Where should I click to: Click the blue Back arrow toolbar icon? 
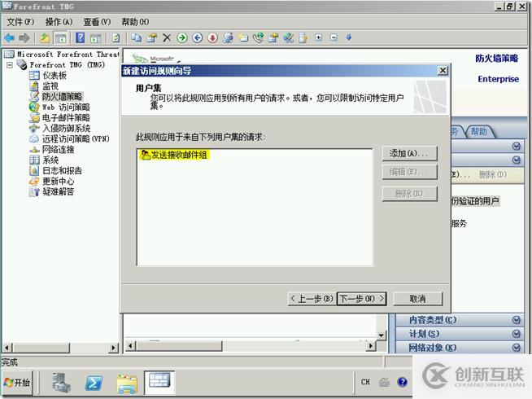coord(9,37)
